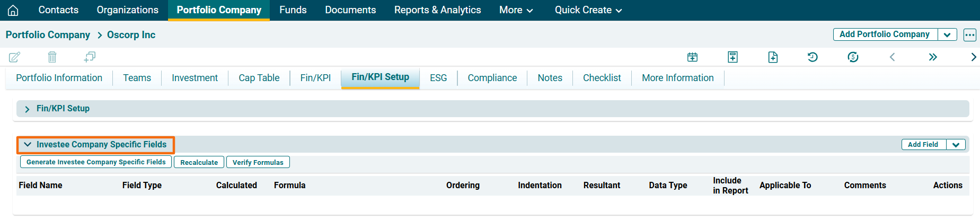Click the duplicate record icon
The height and width of the screenshot is (220, 980).
tap(90, 57)
